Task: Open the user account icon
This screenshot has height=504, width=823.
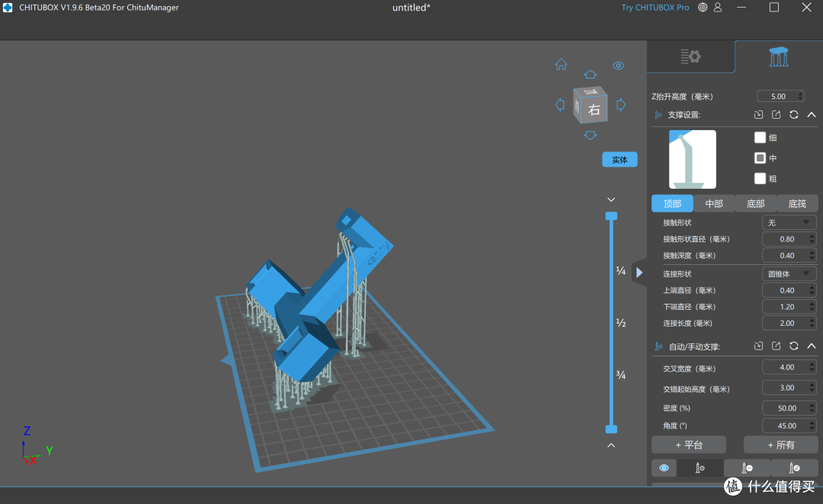Action: (x=718, y=8)
